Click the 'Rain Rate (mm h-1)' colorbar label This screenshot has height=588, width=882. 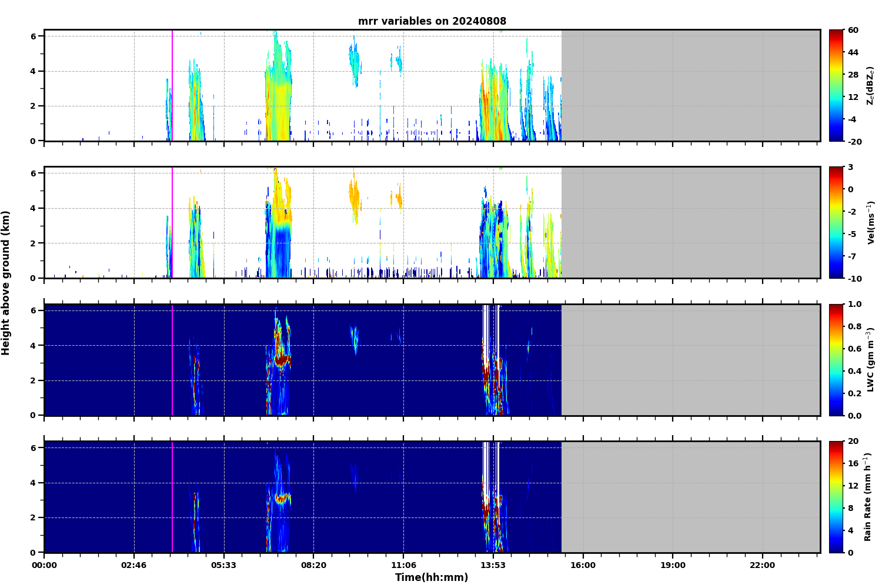click(x=868, y=497)
